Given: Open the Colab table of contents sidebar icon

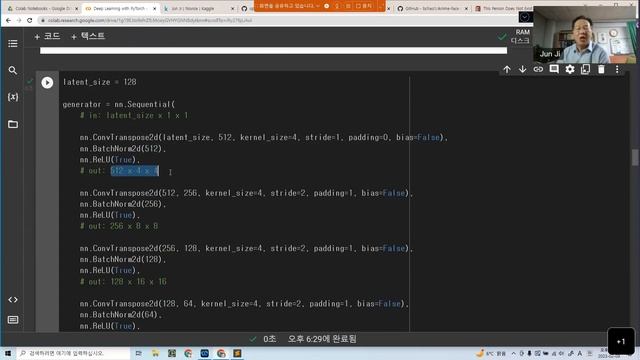Looking at the screenshot, I should (x=13, y=43).
